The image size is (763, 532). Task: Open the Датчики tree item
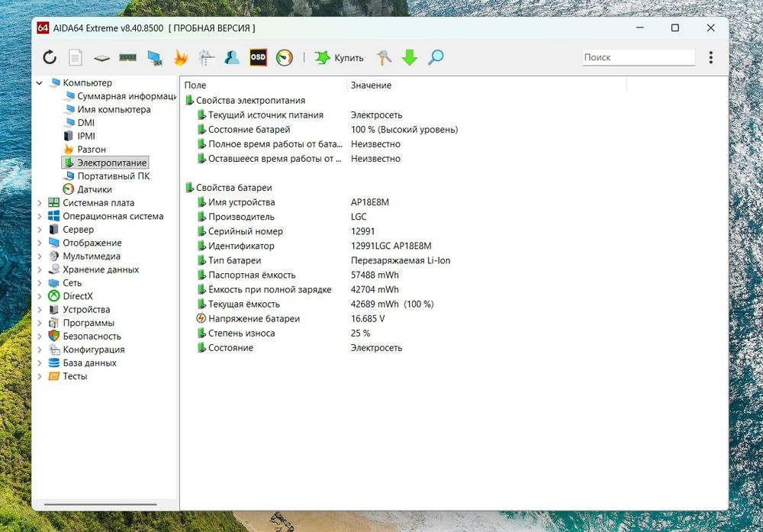88,189
